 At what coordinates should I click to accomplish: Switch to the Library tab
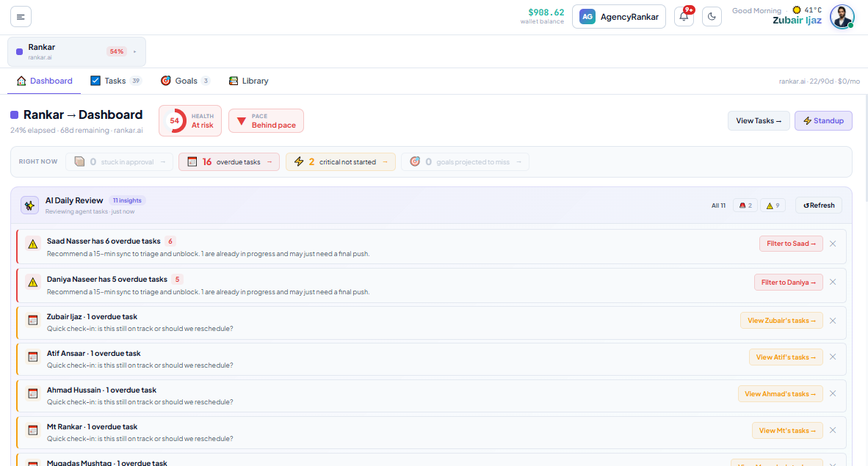pos(248,81)
